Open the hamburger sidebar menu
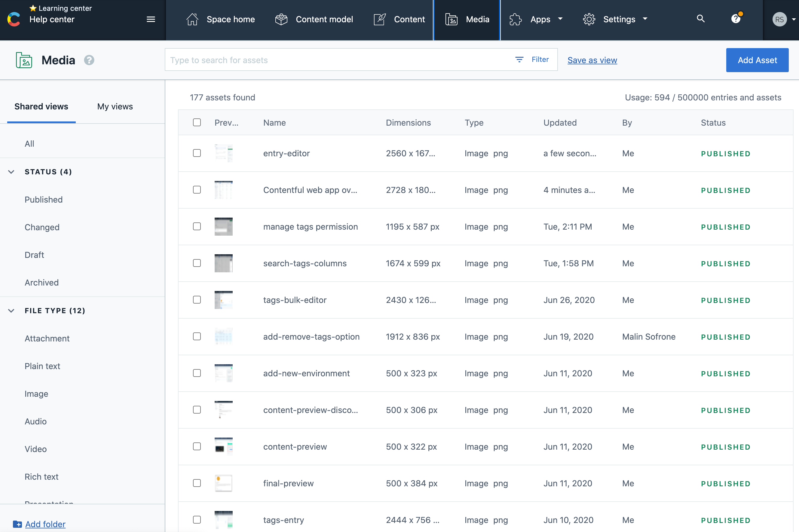799x532 pixels. click(151, 19)
